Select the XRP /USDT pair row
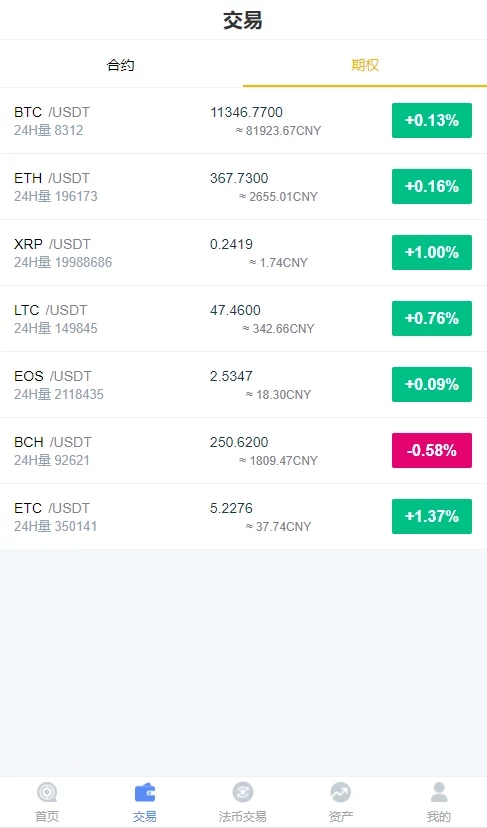487x828 pixels. 244,252
